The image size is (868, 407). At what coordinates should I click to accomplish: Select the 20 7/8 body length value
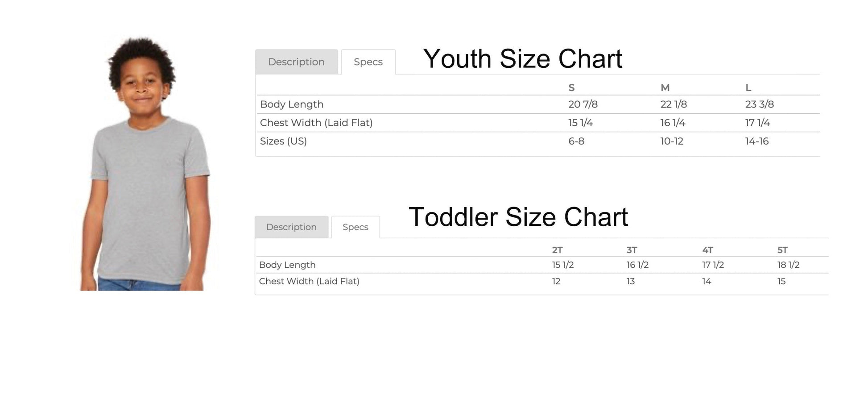(583, 104)
